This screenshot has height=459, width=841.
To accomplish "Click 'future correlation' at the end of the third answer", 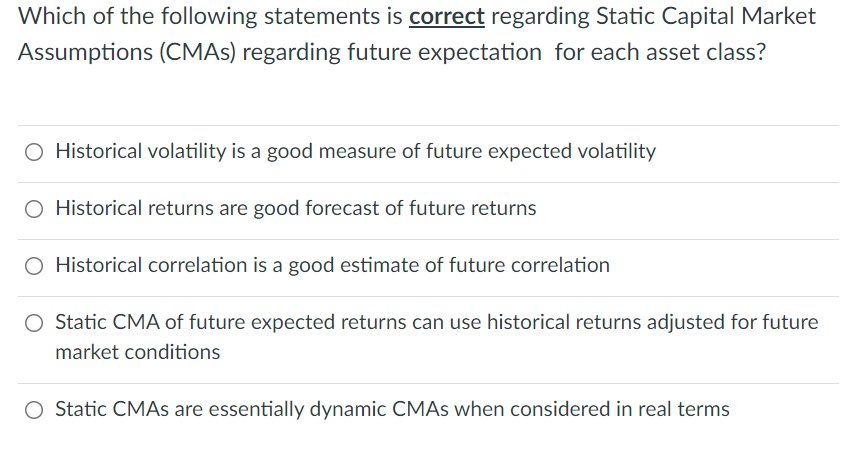I will (529, 265).
